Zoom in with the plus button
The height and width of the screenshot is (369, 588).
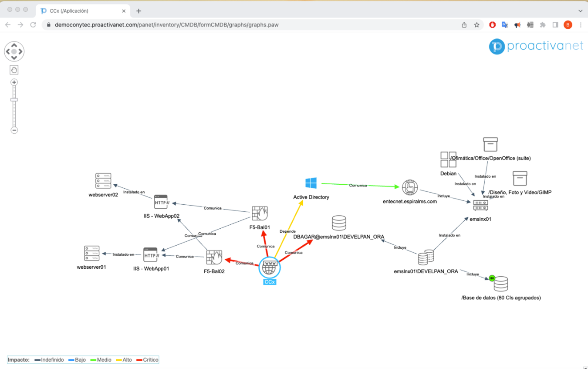click(14, 82)
